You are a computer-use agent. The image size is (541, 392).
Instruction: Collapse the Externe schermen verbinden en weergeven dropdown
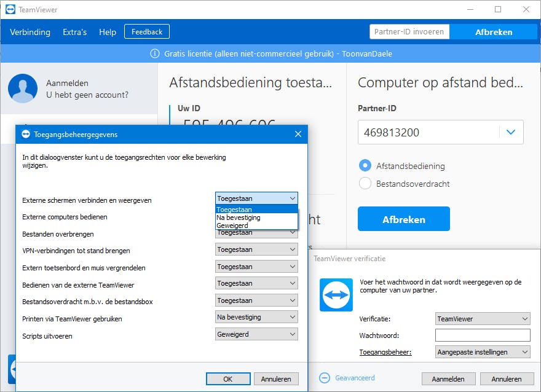point(256,198)
